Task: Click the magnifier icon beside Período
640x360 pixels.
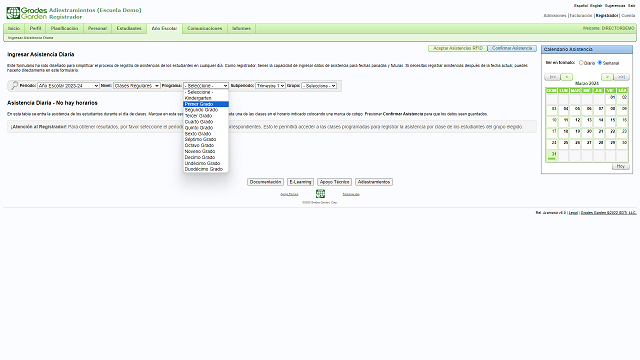Action: point(14,85)
